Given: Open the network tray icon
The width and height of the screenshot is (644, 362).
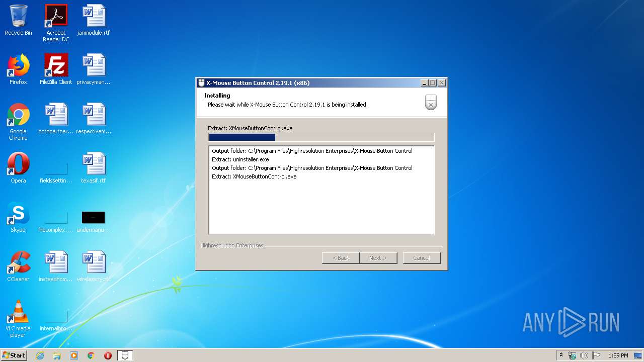Looking at the screenshot, I should [572, 355].
